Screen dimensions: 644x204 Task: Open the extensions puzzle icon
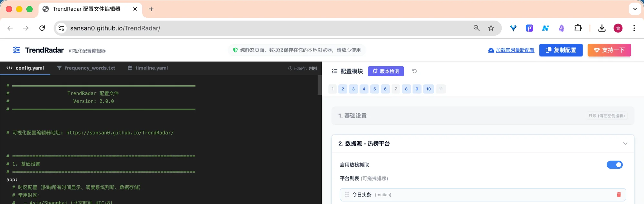(x=578, y=28)
